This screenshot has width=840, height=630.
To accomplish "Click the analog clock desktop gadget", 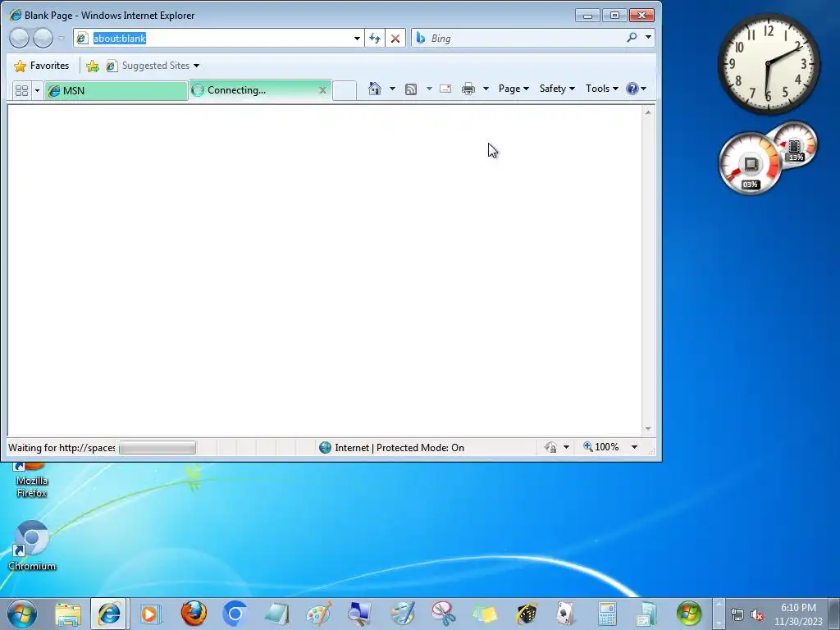I will (768, 64).
